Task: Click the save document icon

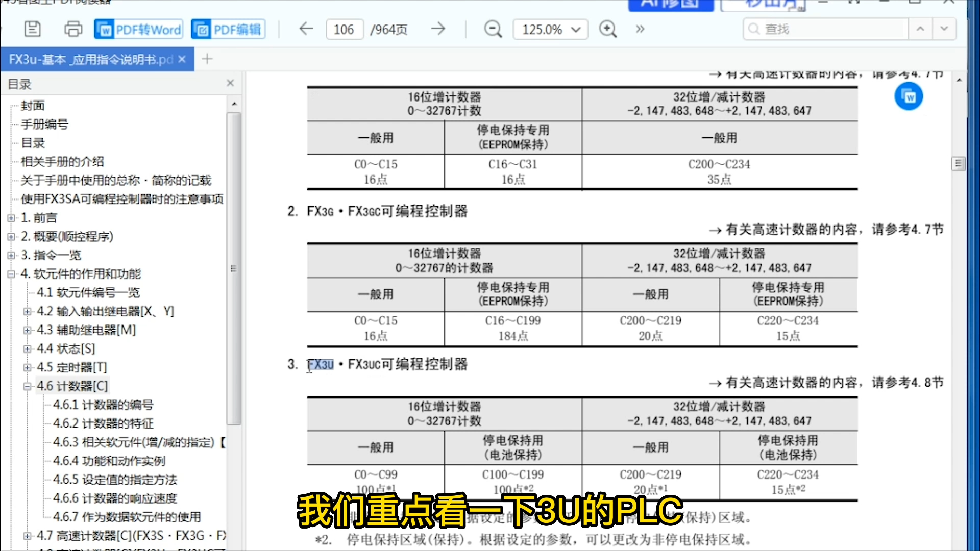Action: 33,29
